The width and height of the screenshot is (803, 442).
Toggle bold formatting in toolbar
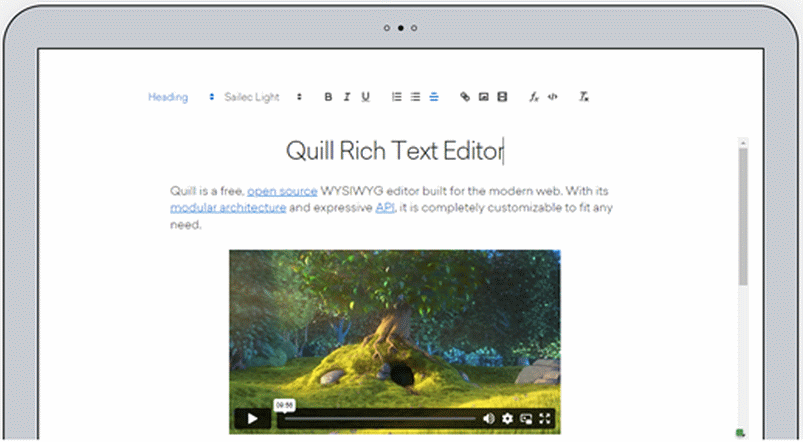pos(328,97)
